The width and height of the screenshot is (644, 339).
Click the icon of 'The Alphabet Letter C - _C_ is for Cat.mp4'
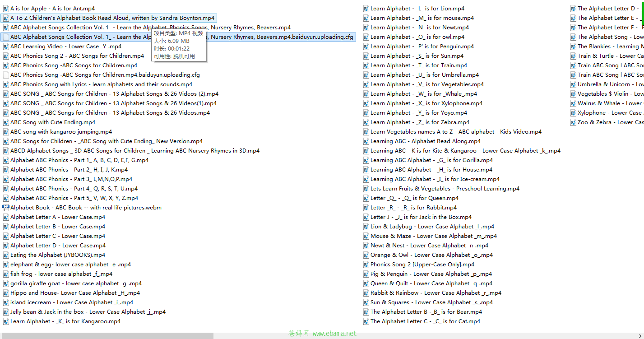[x=366, y=321]
